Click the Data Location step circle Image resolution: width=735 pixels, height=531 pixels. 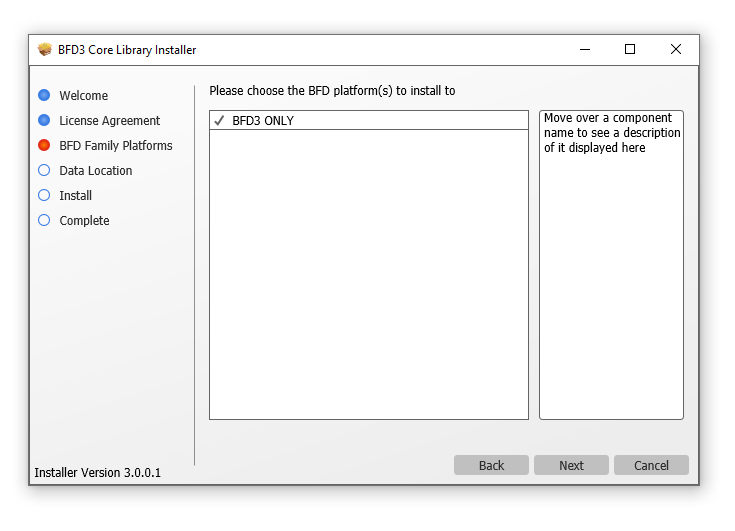point(44,170)
